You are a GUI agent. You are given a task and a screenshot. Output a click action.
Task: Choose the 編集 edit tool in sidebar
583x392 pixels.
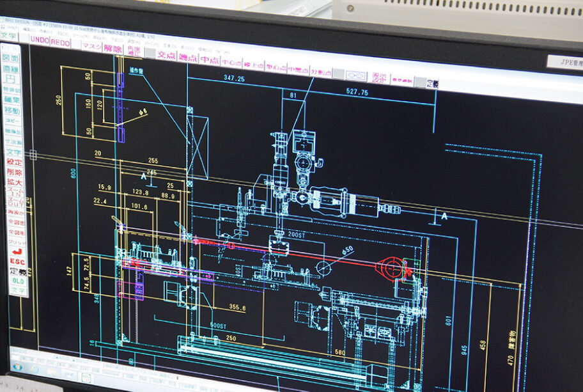(x=13, y=99)
